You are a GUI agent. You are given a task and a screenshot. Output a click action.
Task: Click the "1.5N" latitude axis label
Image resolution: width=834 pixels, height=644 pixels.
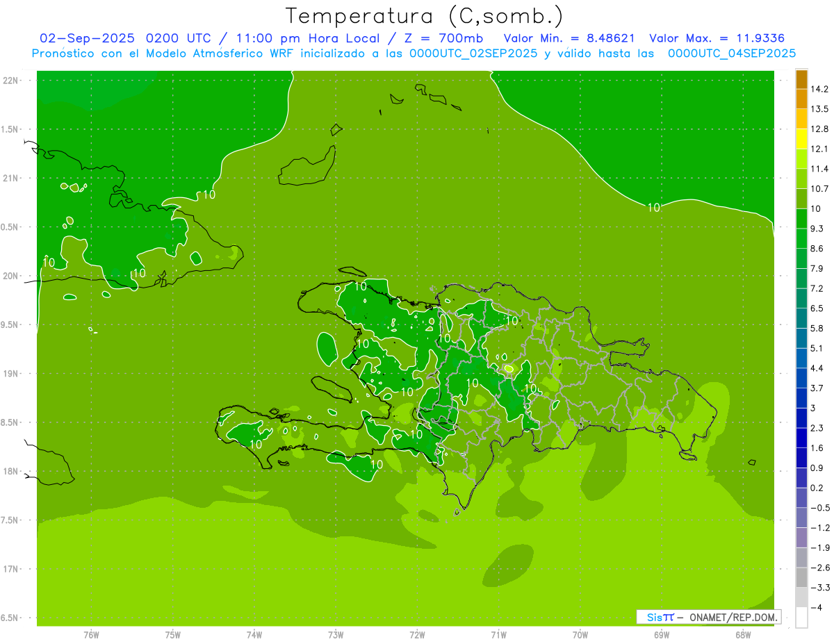[x=10, y=129]
